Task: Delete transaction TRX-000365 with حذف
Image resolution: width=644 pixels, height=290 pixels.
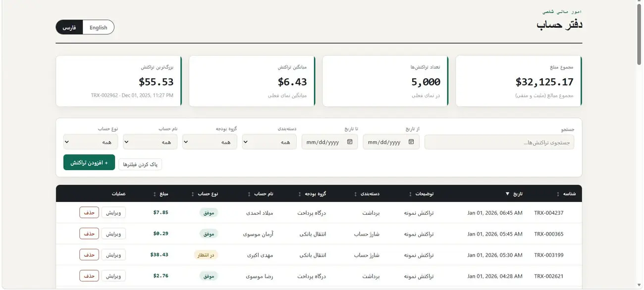Action: coord(89,234)
